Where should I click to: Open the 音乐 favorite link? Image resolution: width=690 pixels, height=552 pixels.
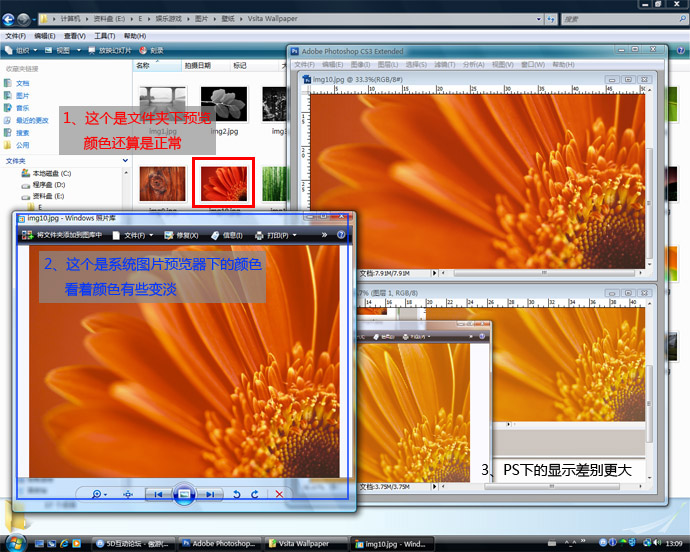[17, 108]
